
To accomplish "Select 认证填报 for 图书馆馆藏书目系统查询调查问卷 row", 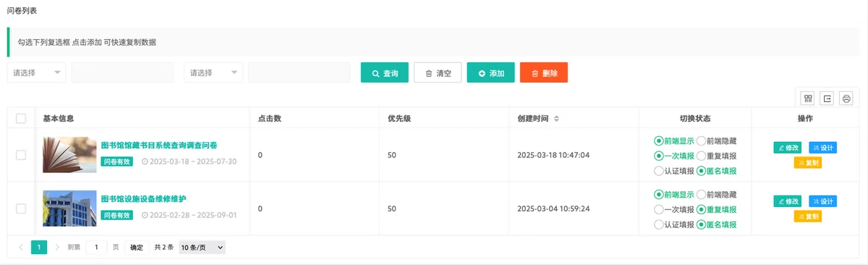I will (x=674, y=171).
